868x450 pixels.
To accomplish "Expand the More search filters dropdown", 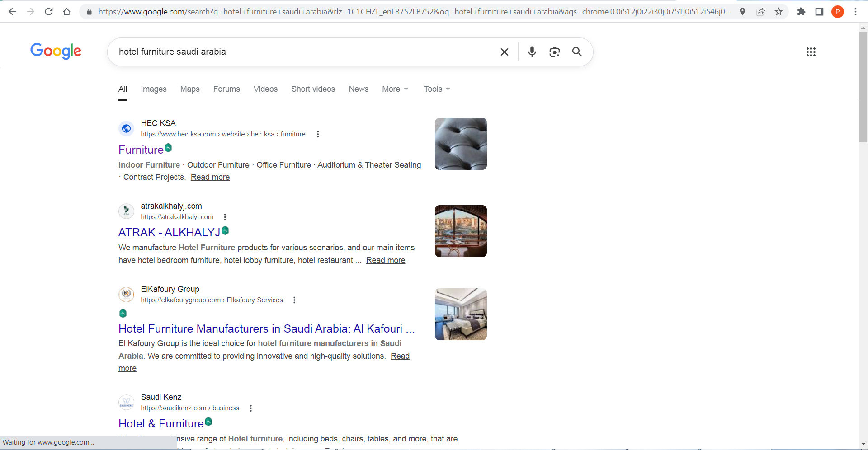I will [x=395, y=89].
